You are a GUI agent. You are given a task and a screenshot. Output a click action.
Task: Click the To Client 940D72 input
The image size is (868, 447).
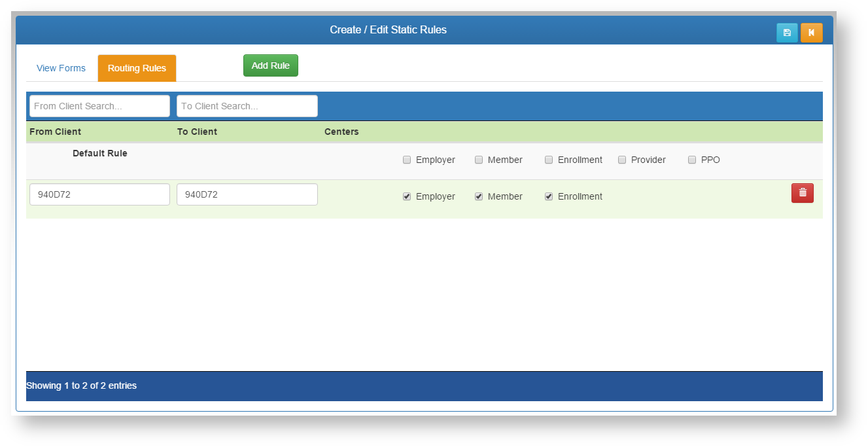pos(247,194)
